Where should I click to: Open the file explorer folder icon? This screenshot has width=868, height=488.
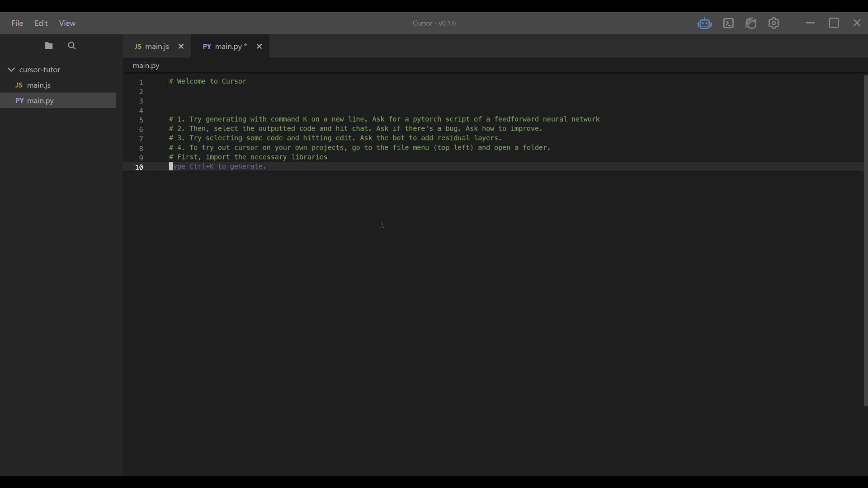[x=48, y=46]
